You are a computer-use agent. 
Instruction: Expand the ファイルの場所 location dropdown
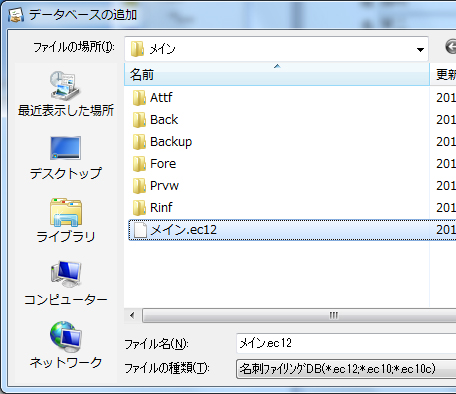420,49
